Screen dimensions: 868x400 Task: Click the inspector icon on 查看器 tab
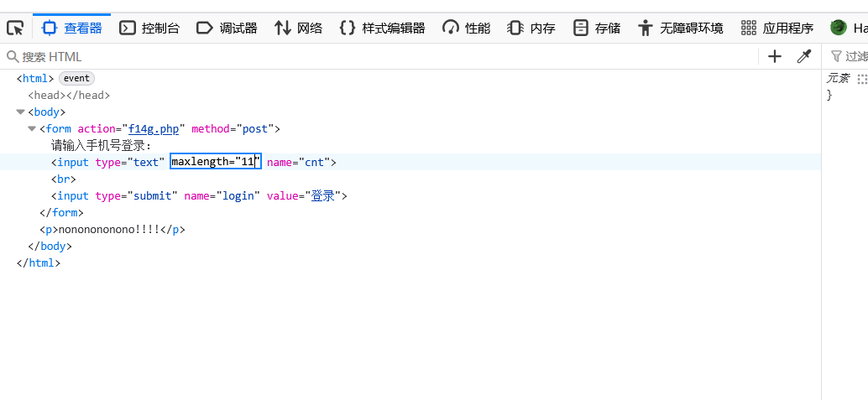[50, 28]
